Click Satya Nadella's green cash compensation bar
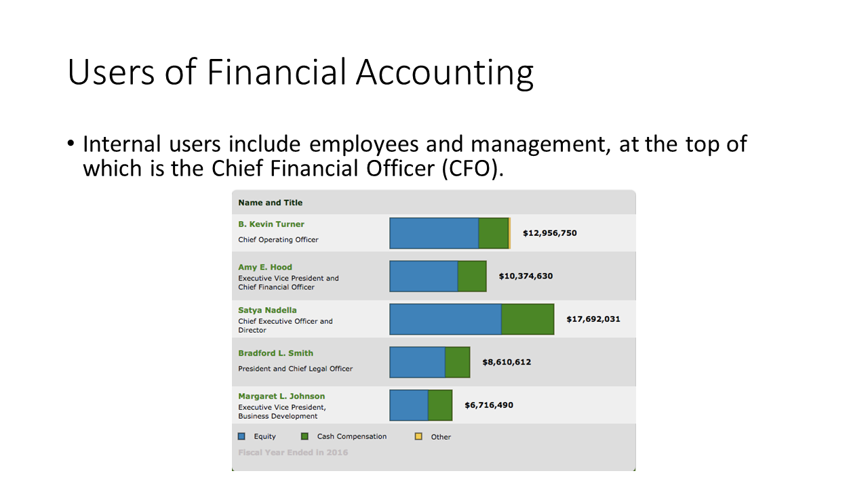This screenshot has height=488, width=868. (528, 319)
